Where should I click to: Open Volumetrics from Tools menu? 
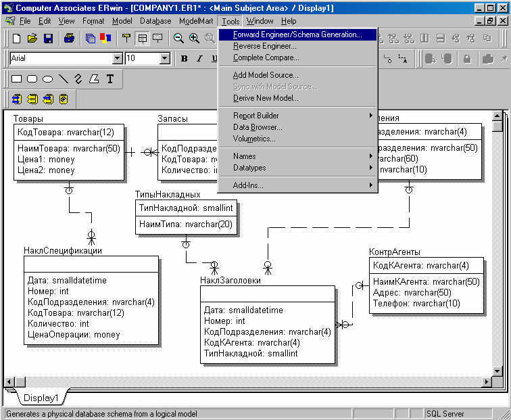[x=297, y=139]
